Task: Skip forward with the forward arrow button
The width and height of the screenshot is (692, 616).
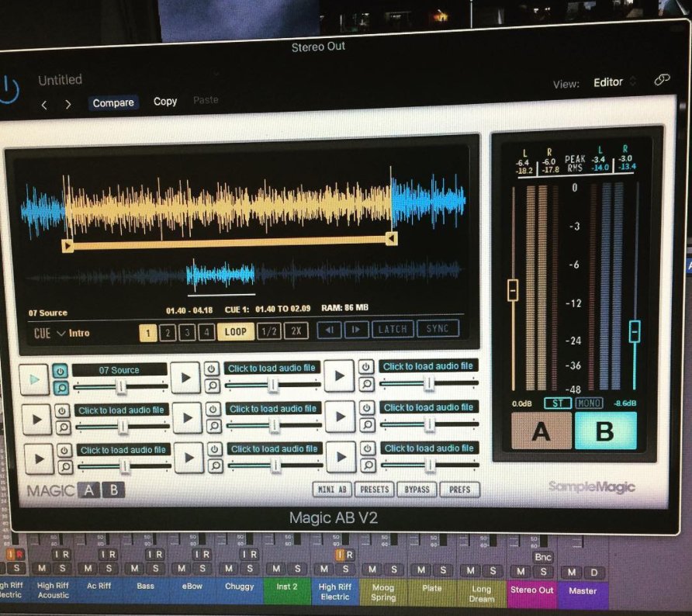Action: (x=356, y=329)
